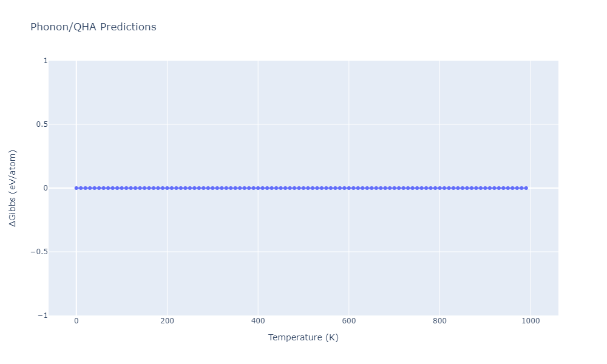This screenshot has width=607, height=364.
Task: Click the x-axis tick label 1000
Action: point(531,321)
